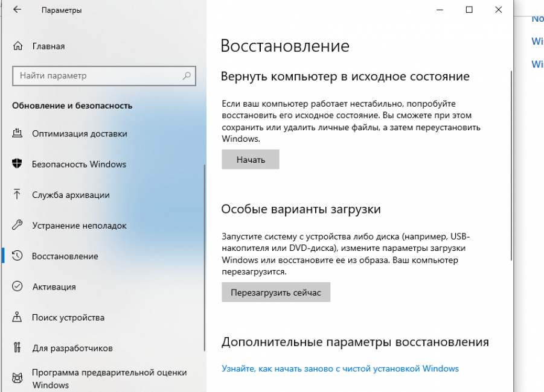The width and height of the screenshot is (544, 392).
Task: Open Главная in the sidebar
Action: (48, 46)
